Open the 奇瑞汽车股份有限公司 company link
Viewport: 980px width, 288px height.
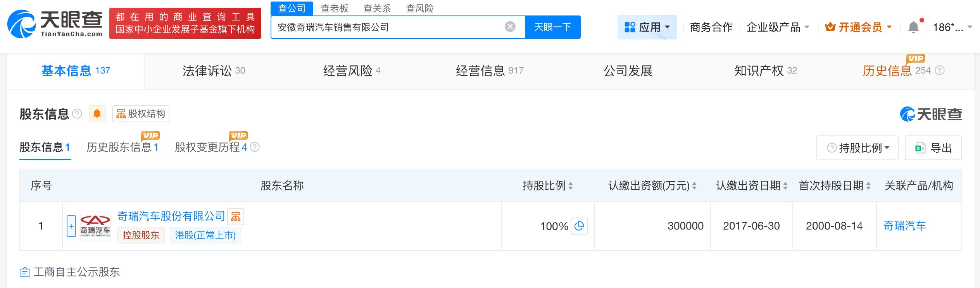tap(171, 216)
